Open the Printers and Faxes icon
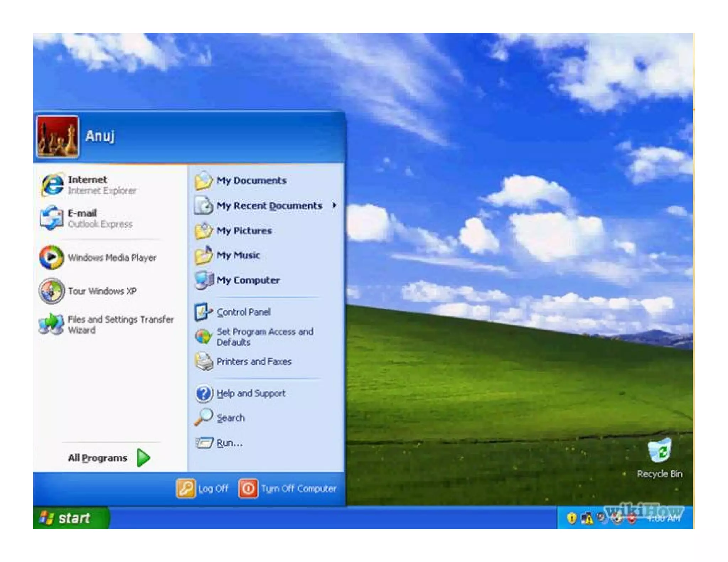Screen dimensions: 728x562 coord(204,362)
